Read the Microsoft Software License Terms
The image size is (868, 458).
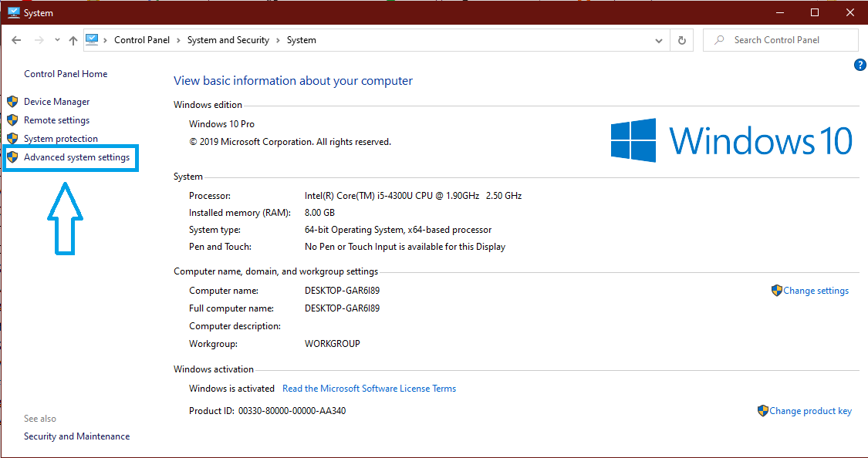(x=370, y=389)
